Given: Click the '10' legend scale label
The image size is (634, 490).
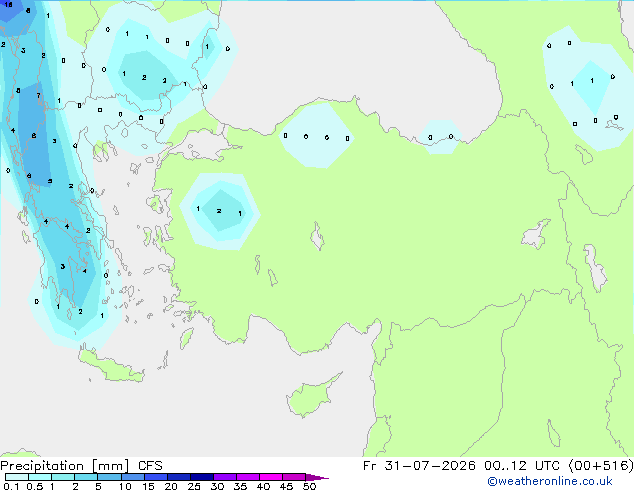Looking at the screenshot, I should pos(125,486).
